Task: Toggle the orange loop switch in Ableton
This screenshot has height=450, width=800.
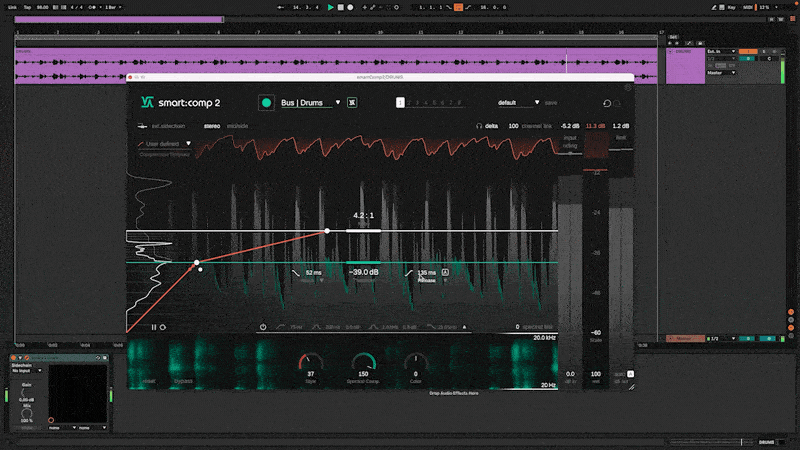Action: 458,7
